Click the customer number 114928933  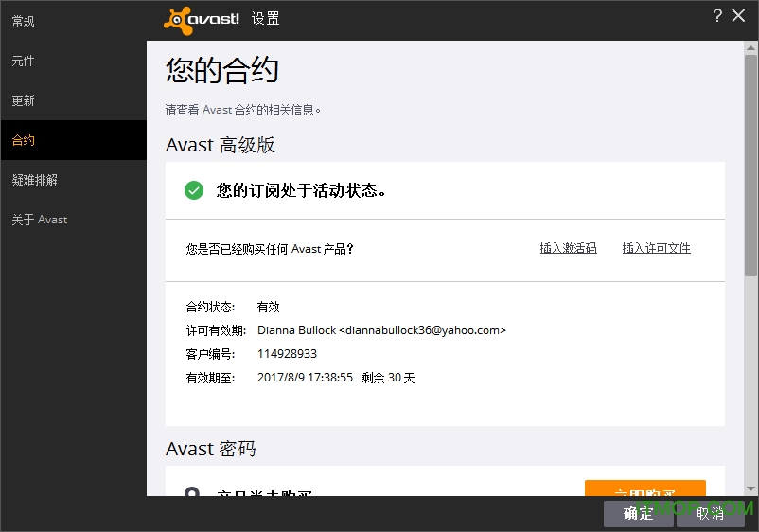(287, 354)
